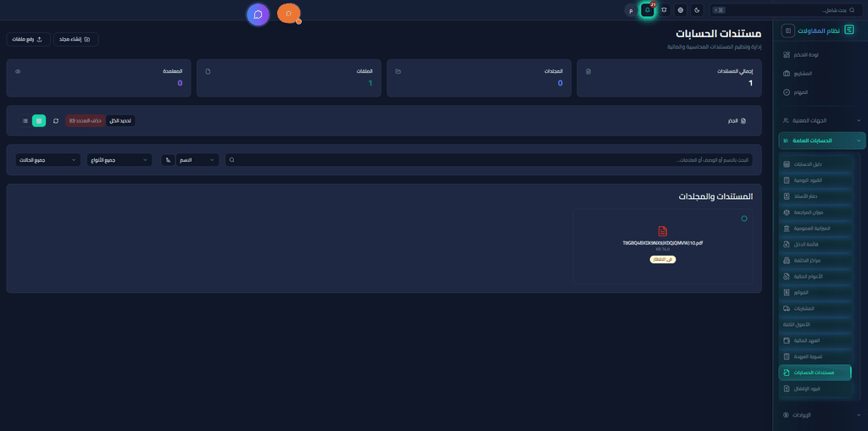
Task: Click the الجذر root breadcrumb
Action: pyautogui.click(x=736, y=120)
